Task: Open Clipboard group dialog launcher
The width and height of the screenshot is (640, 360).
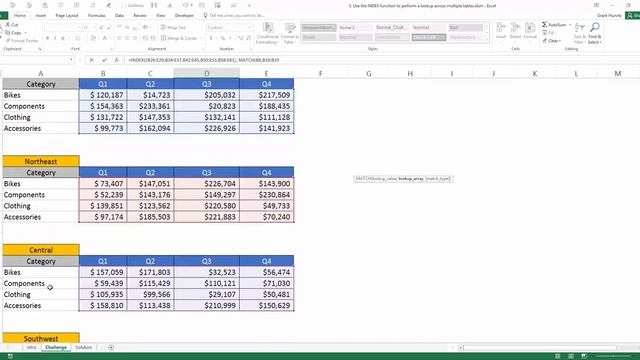Action: click(40, 49)
